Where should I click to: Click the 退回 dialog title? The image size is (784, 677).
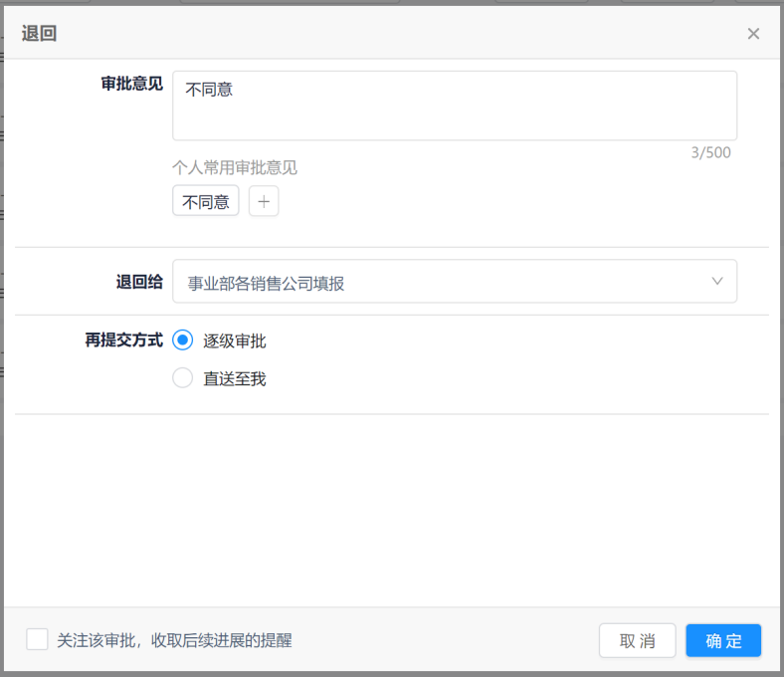coord(40,34)
